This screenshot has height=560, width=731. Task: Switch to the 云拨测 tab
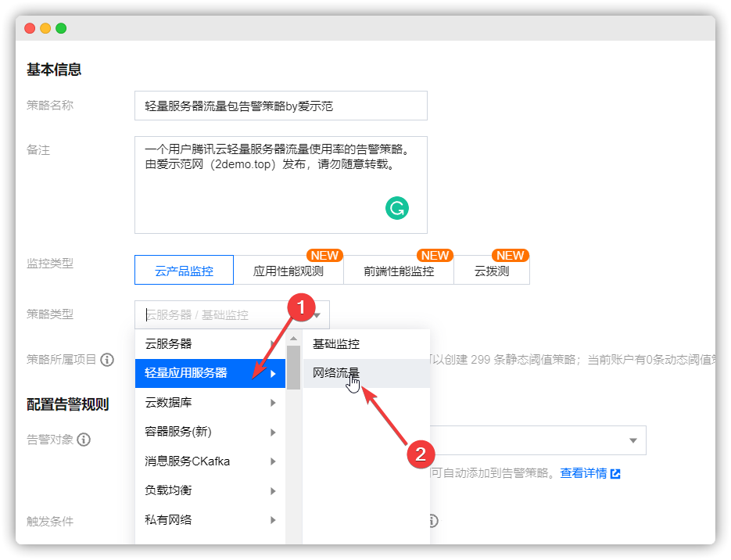click(492, 270)
